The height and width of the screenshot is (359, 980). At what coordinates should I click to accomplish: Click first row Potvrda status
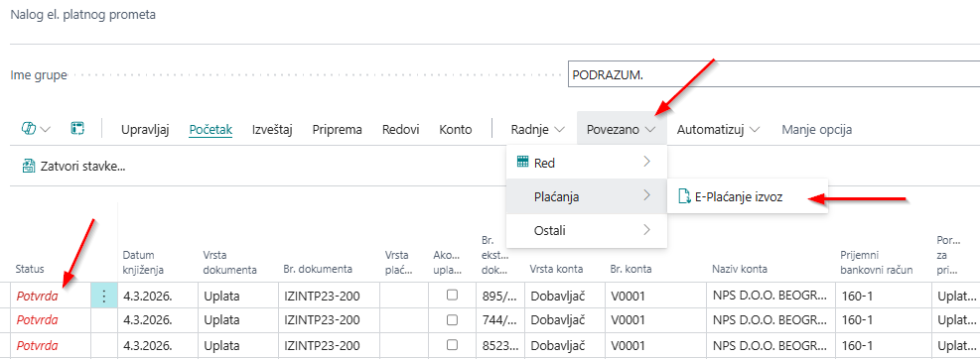[38, 296]
